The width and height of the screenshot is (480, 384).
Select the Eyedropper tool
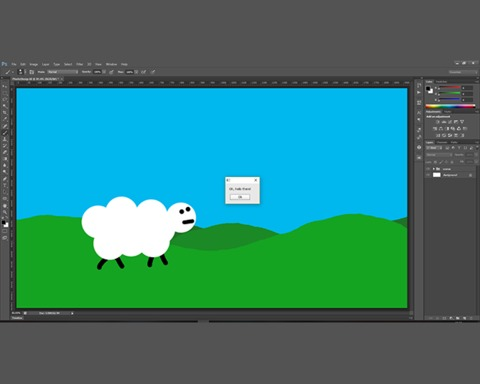coord(5,119)
